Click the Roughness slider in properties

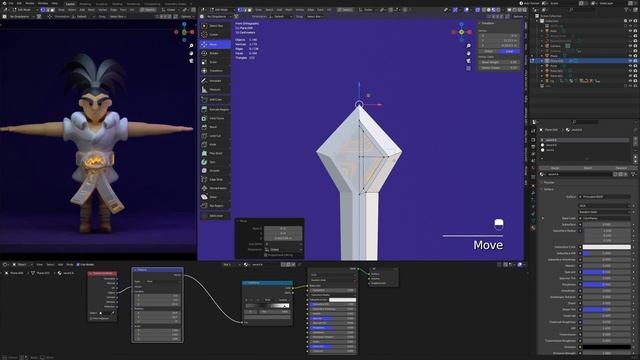pyautogui.click(x=607, y=284)
